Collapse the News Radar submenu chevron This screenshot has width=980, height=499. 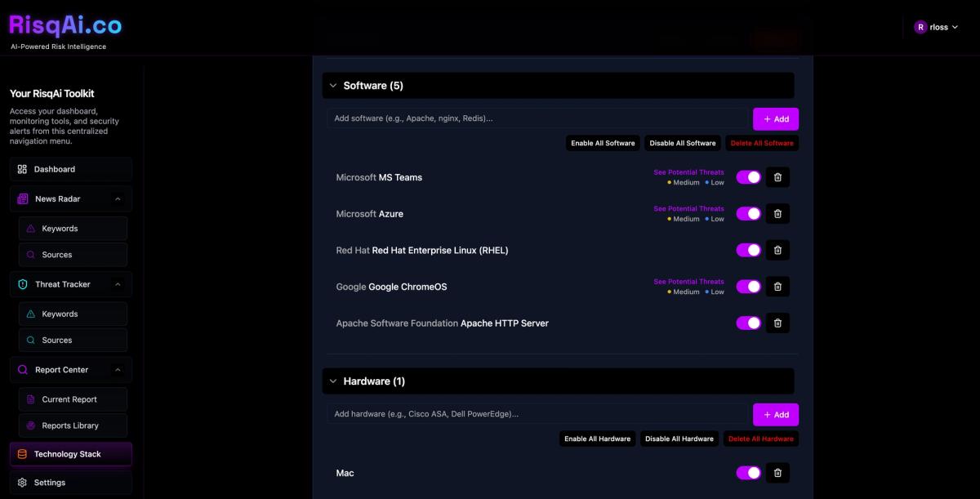click(118, 199)
